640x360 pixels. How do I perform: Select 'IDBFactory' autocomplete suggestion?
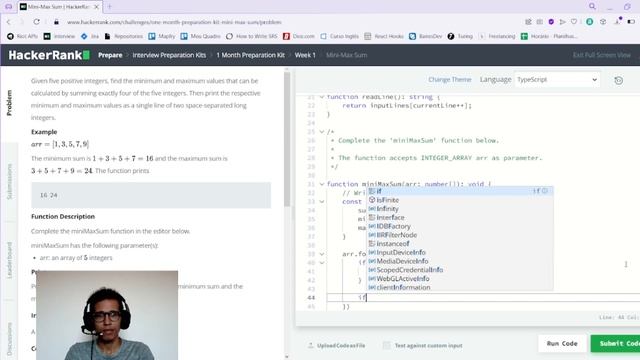(x=460, y=226)
